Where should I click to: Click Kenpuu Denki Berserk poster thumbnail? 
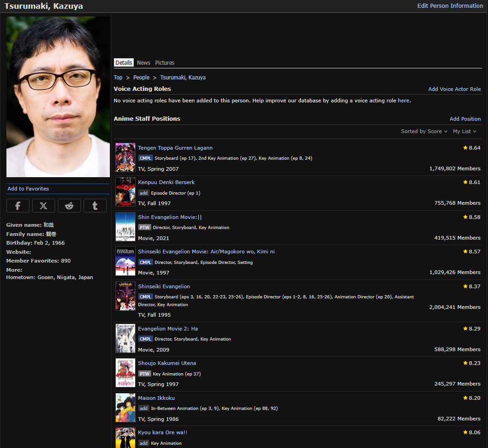coord(125,192)
